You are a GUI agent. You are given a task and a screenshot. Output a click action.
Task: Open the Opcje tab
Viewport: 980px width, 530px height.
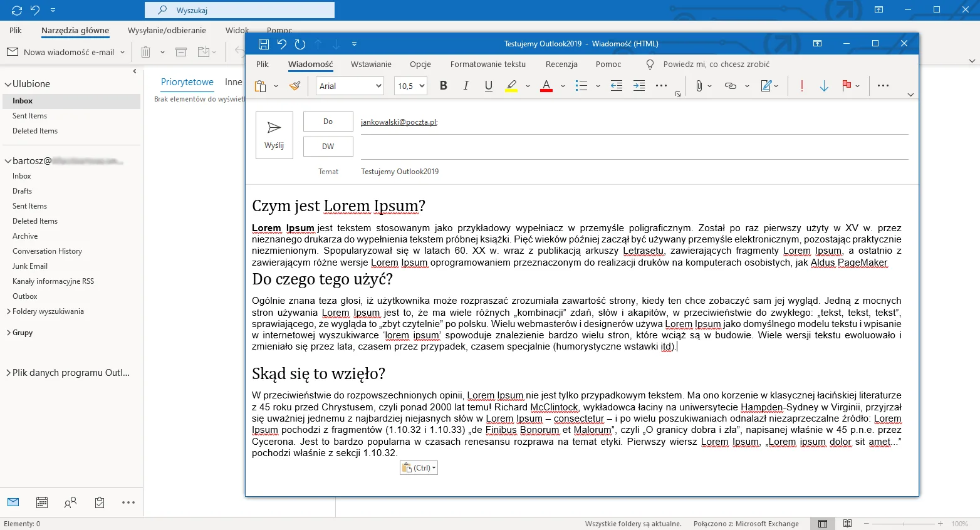(420, 64)
